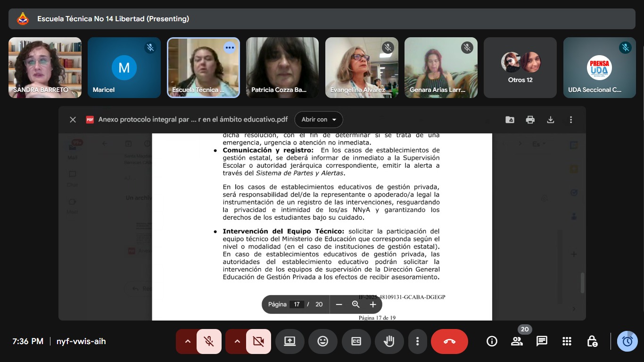Turn on the camera
Screen dimensions: 644x362
click(x=258, y=341)
